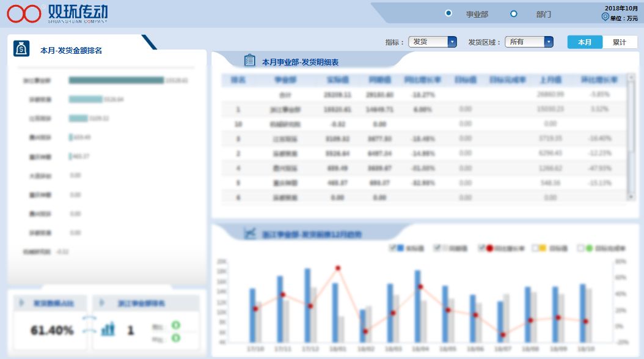
Task: Select the 部门 radio button
Action: pos(513,13)
